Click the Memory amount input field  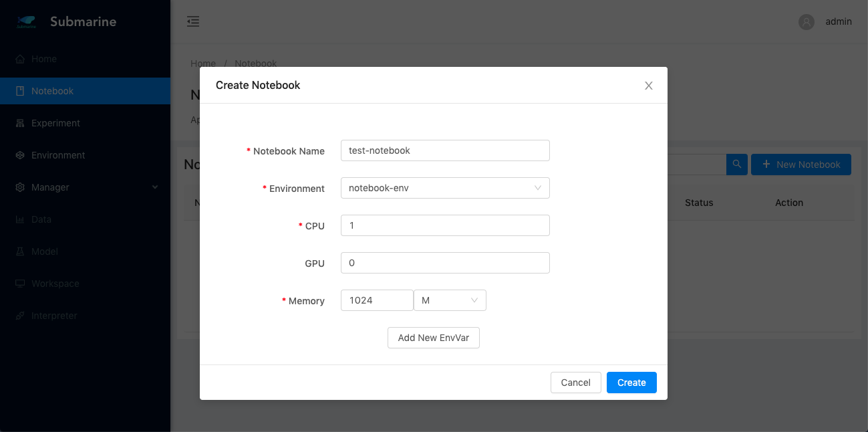pyautogui.click(x=376, y=300)
